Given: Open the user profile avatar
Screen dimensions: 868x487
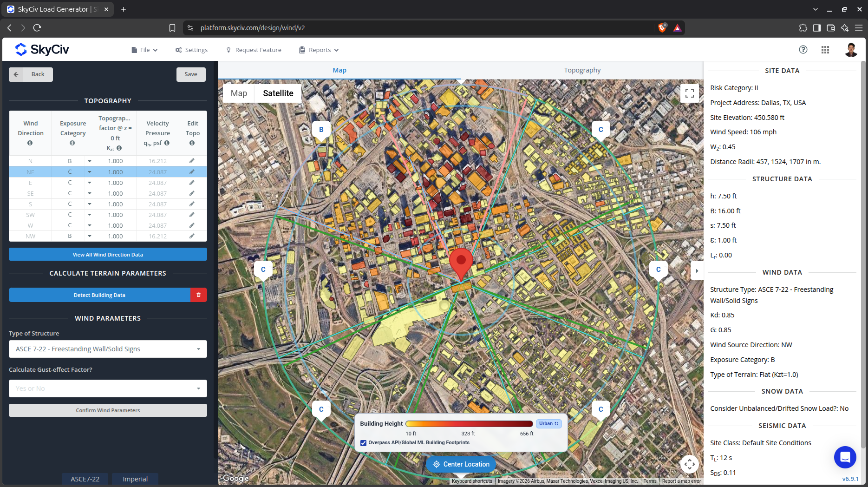Looking at the screenshot, I should (851, 50).
